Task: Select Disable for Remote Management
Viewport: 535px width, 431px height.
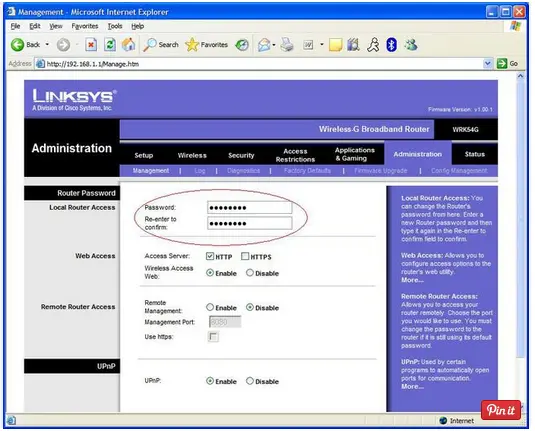Action: (x=250, y=307)
